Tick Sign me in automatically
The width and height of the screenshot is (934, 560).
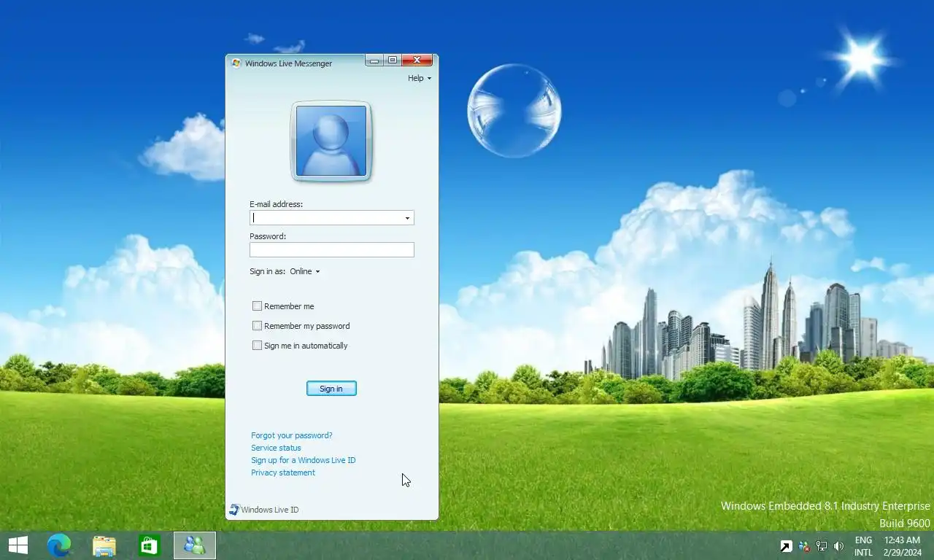[257, 346]
